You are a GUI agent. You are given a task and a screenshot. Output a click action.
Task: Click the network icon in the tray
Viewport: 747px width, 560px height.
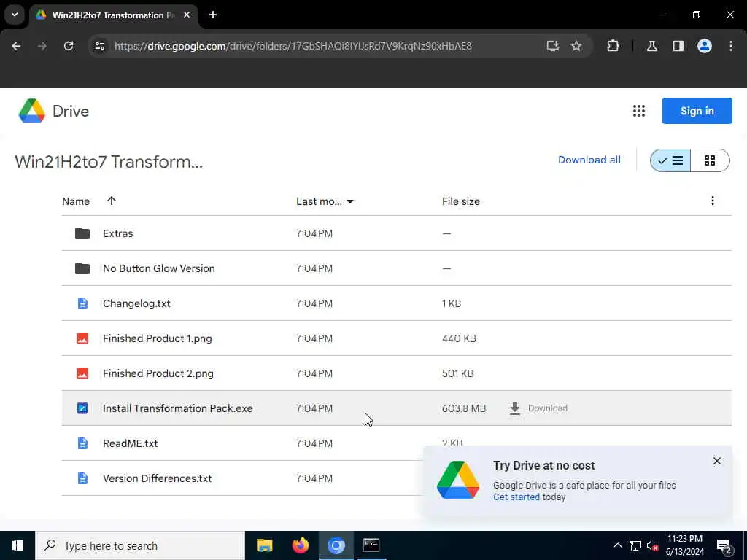(x=635, y=545)
